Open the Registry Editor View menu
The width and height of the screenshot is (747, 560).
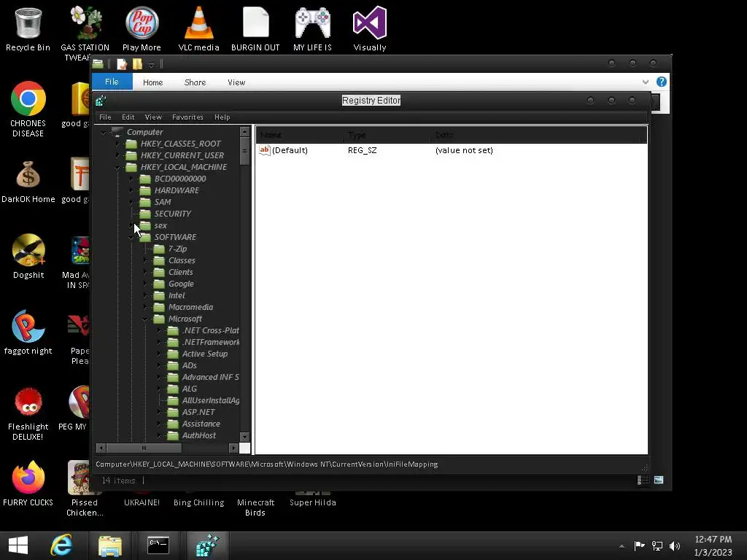[x=153, y=117]
